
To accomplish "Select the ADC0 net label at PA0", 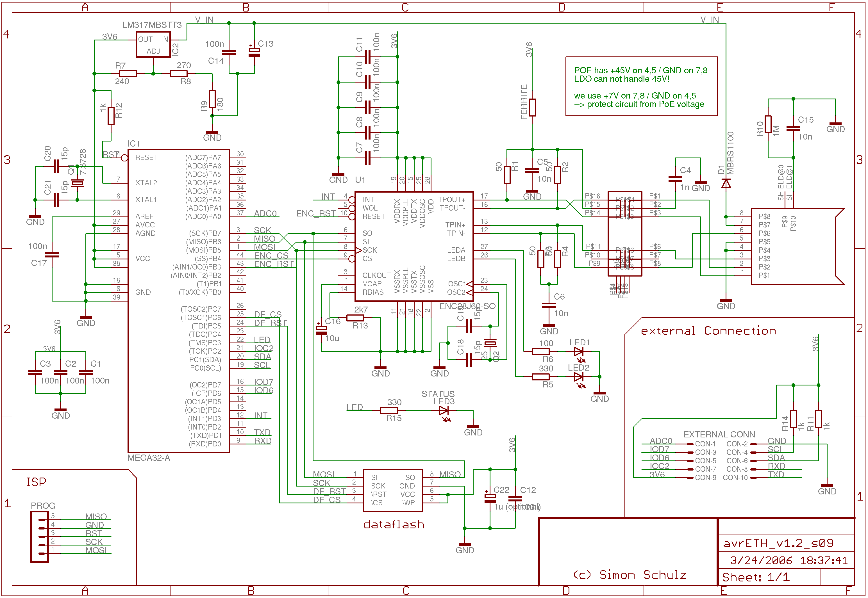I will tap(265, 214).
